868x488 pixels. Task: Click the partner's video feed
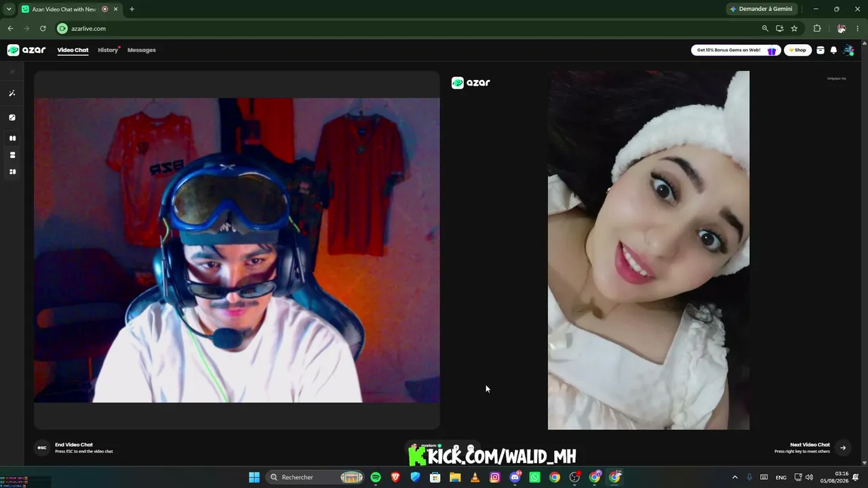pyautogui.click(x=648, y=250)
